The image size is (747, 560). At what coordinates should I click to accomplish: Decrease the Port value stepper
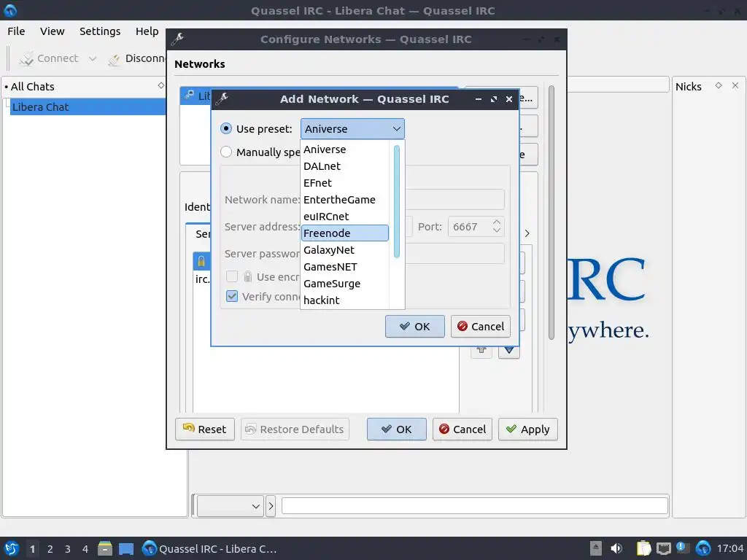[496, 230]
